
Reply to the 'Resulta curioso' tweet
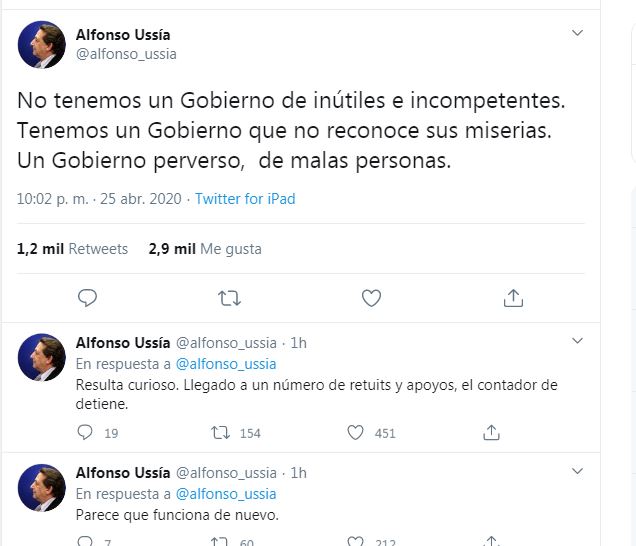pyautogui.click(x=86, y=432)
